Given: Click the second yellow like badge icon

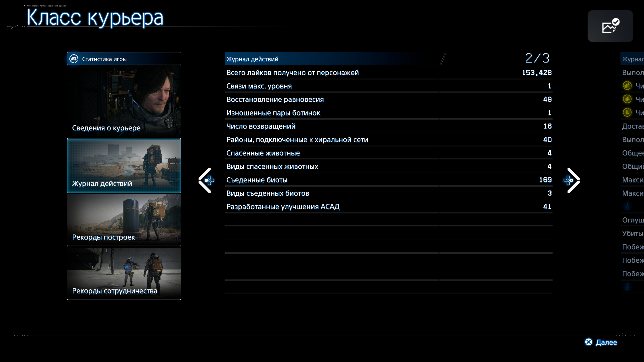Looking at the screenshot, I should click(x=627, y=99).
